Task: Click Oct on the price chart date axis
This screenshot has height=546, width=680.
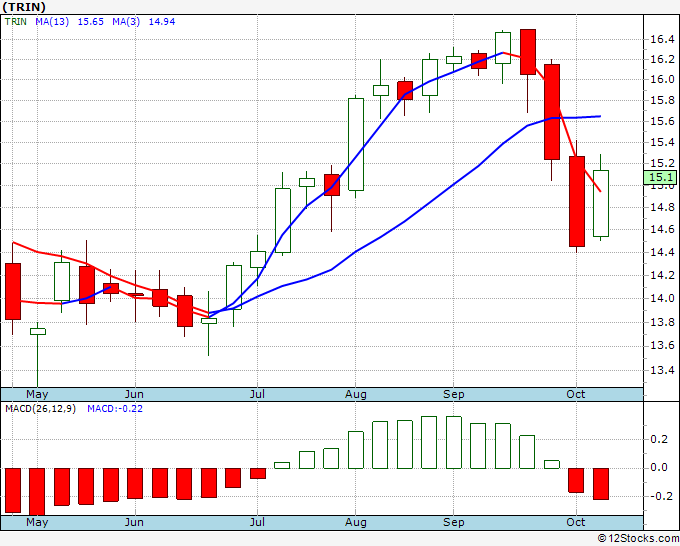Action: (575, 395)
